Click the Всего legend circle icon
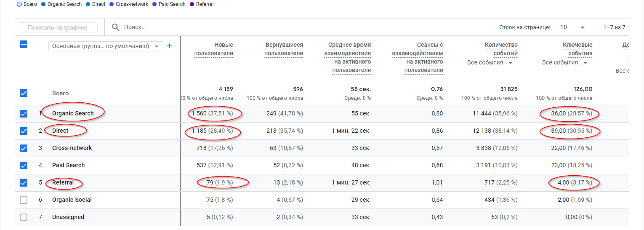The height and width of the screenshot is (230, 644). 19,4
